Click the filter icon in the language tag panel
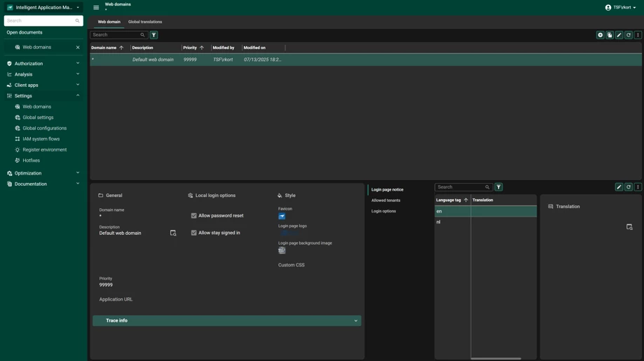This screenshot has height=361, width=644. pos(498,187)
